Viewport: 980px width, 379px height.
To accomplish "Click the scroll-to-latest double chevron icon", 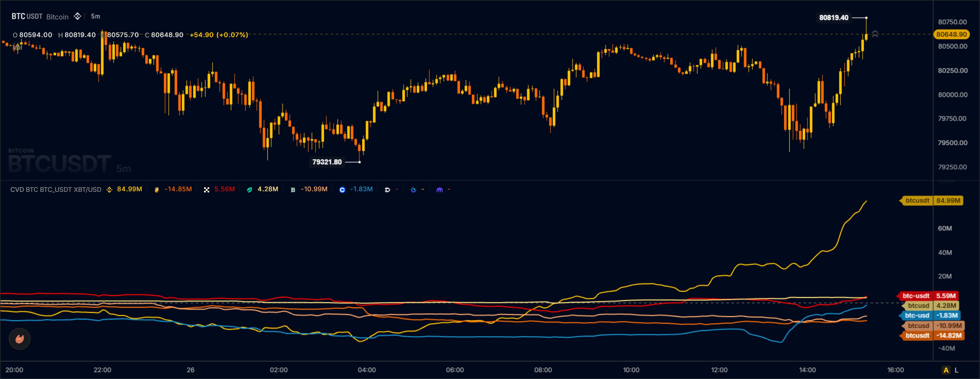I will tap(875, 34).
